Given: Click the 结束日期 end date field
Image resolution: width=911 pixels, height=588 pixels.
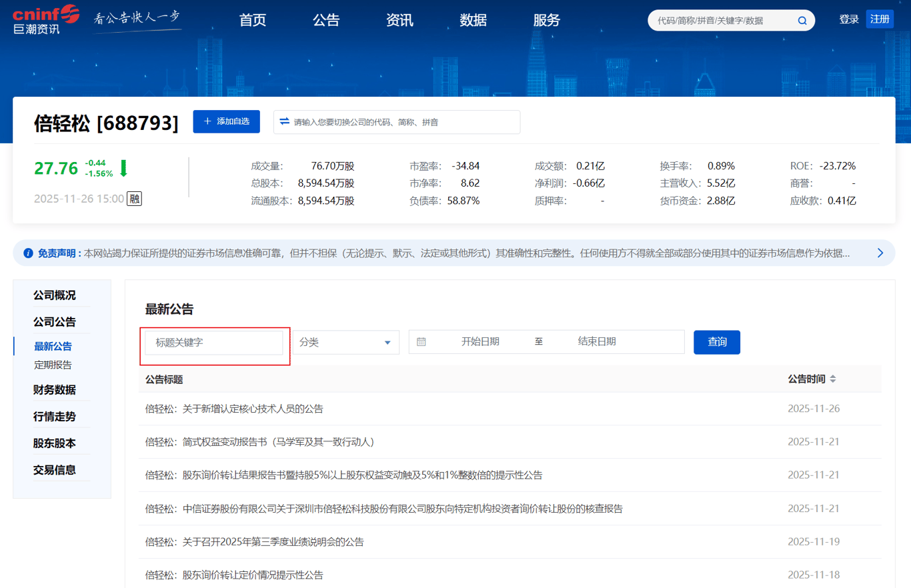Looking at the screenshot, I should [x=597, y=342].
